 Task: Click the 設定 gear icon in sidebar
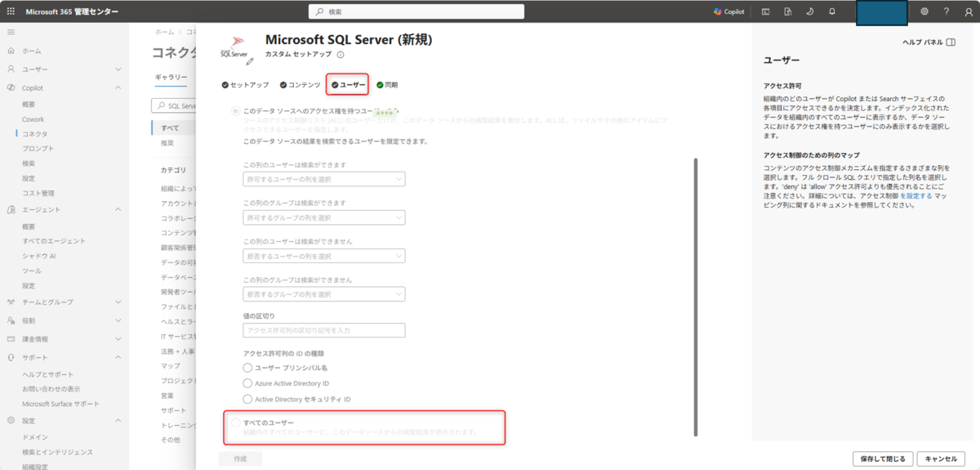tap(11, 421)
